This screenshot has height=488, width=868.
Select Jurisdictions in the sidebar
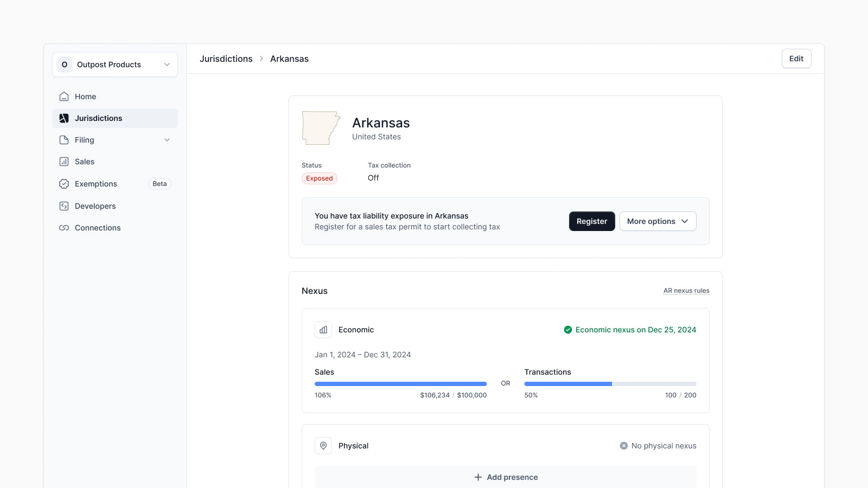[115, 118]
